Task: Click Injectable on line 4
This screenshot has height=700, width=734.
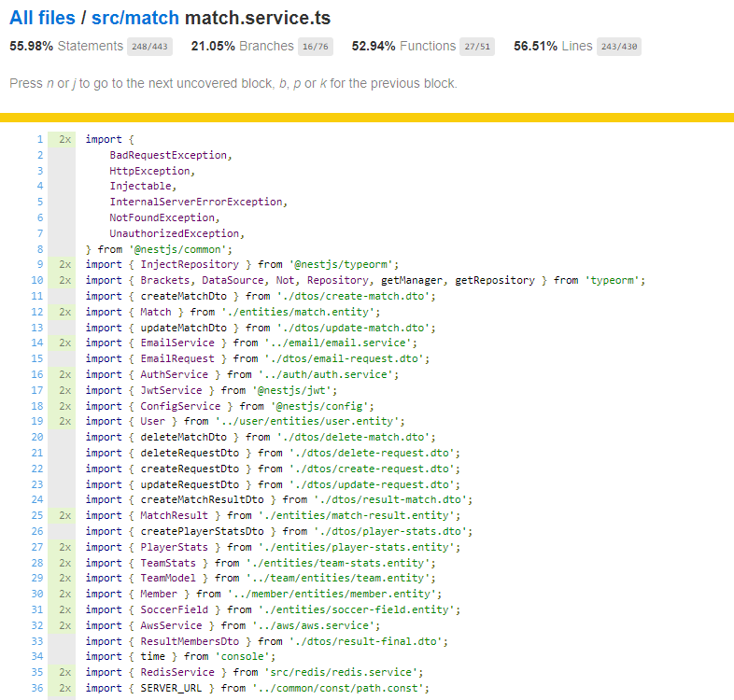Action: tap(140, 187)
